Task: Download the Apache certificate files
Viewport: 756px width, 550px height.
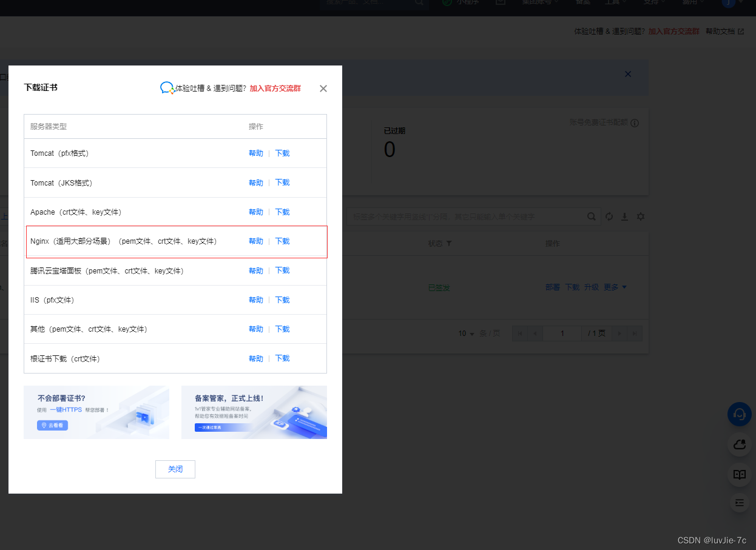Action: point(282,212)
